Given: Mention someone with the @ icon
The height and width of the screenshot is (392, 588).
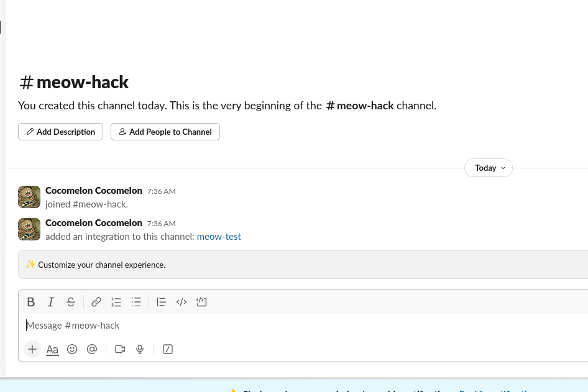Looking at the screenshot, I should tap(92, 349).
